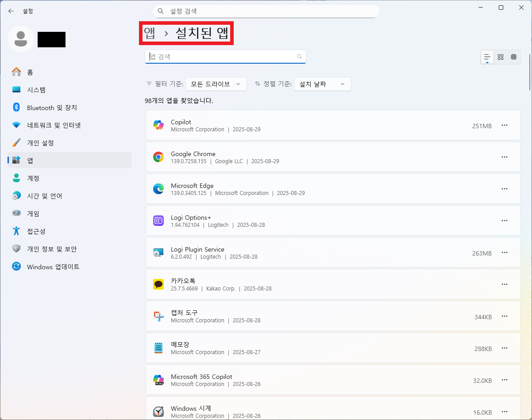Click the Microsoft 365 Copilot icon
Screen dimensions: 532x420
[x=158, y=380]
